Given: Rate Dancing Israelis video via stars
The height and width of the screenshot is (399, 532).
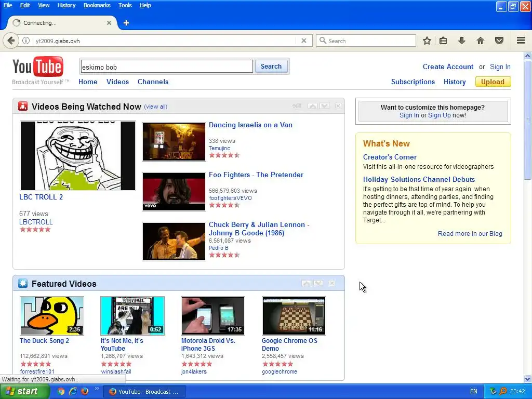Looking at the screenshot, I should pyautogui.click(x=224, y=155).
